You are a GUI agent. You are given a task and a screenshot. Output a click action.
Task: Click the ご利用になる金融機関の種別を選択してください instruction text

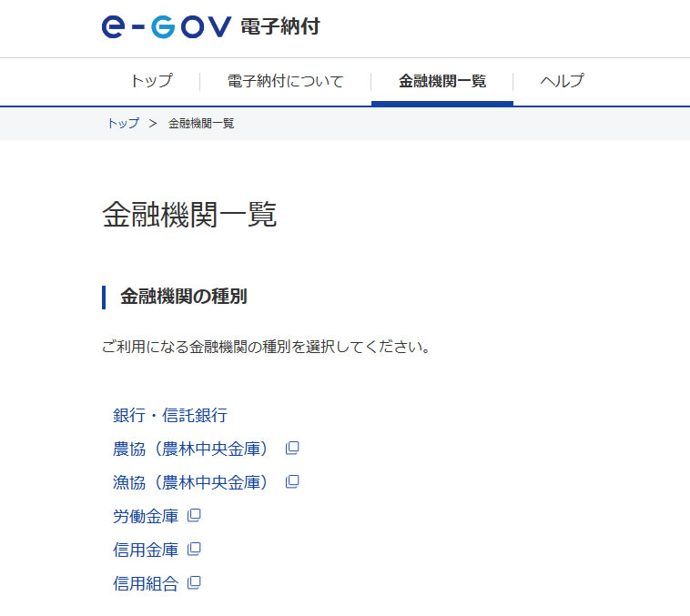pyautogui.click(x=266, y=347)
